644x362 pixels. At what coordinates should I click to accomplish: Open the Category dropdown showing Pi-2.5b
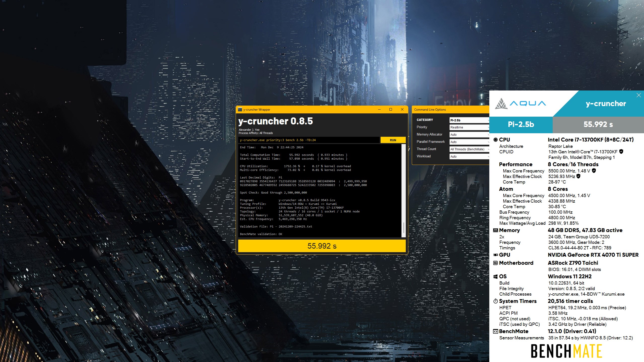click(469, 120)
